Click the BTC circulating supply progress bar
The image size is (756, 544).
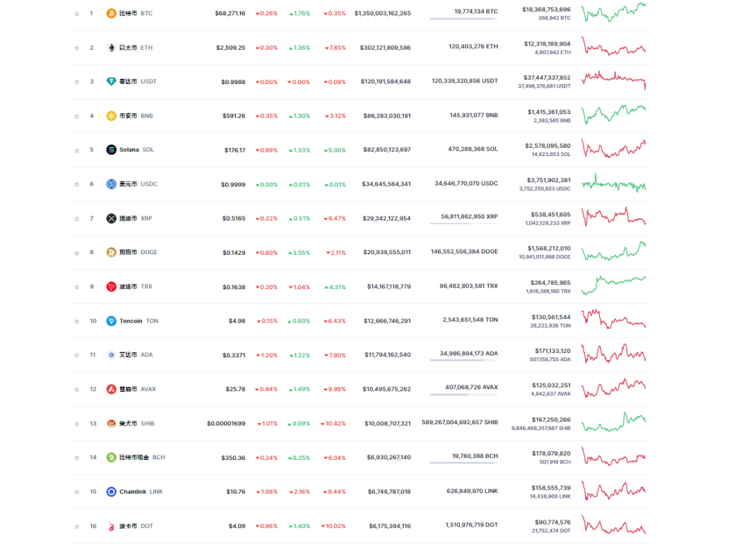click(464, 19)
